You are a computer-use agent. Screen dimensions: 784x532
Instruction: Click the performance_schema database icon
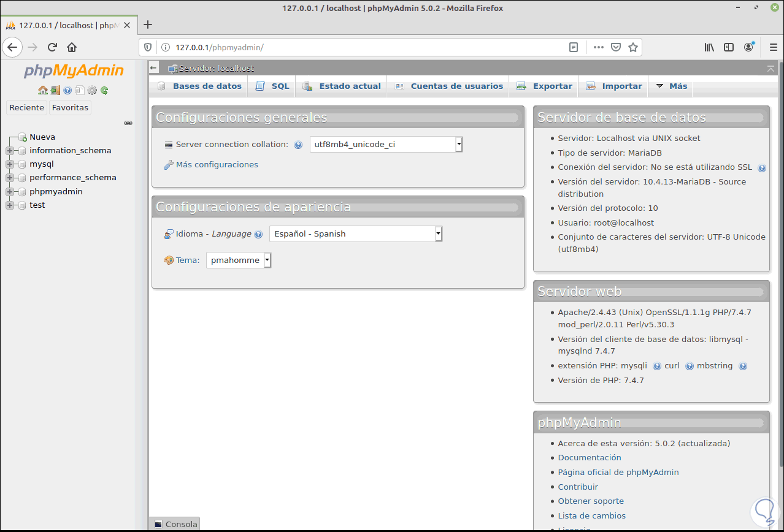pyautogui.click(x=22, y=178)
